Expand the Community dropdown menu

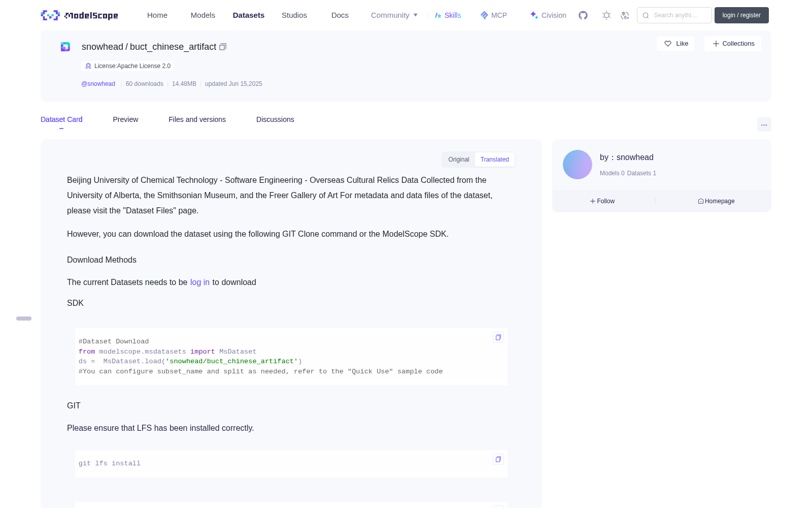click(x=394, y=15)
